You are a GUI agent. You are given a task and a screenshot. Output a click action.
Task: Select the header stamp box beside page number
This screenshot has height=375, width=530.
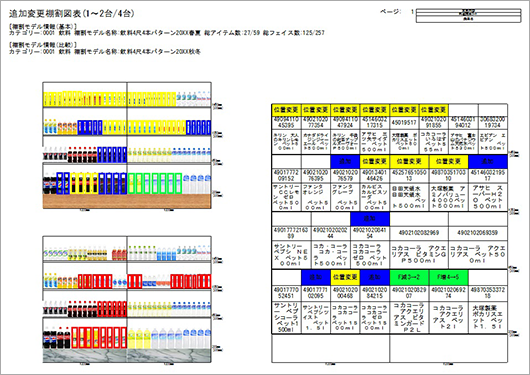(x=468, y=16)
